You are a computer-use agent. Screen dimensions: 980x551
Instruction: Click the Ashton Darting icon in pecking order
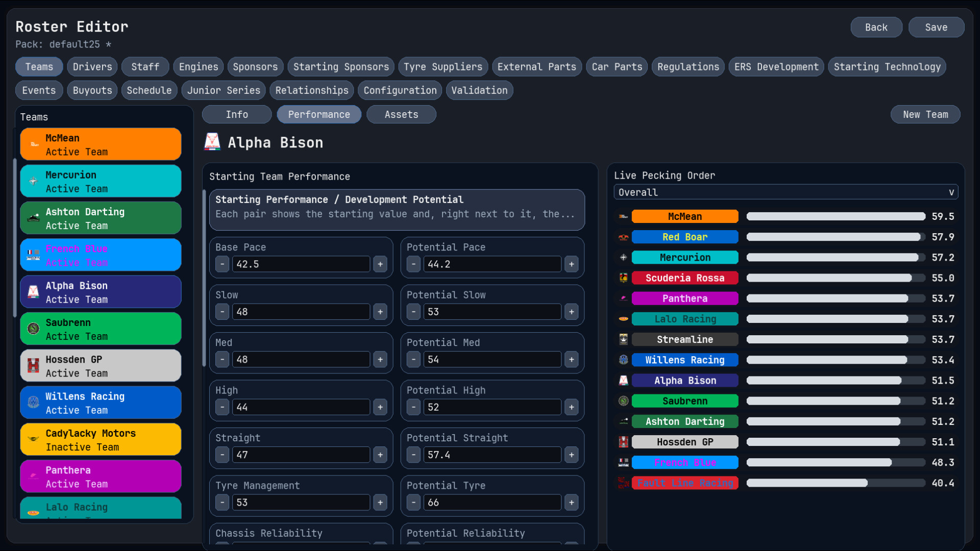623,421
